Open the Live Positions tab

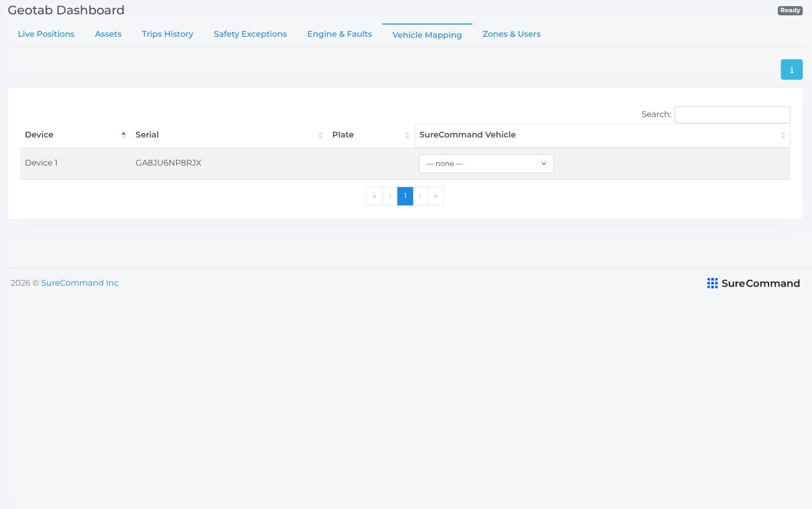coord(46,34)
